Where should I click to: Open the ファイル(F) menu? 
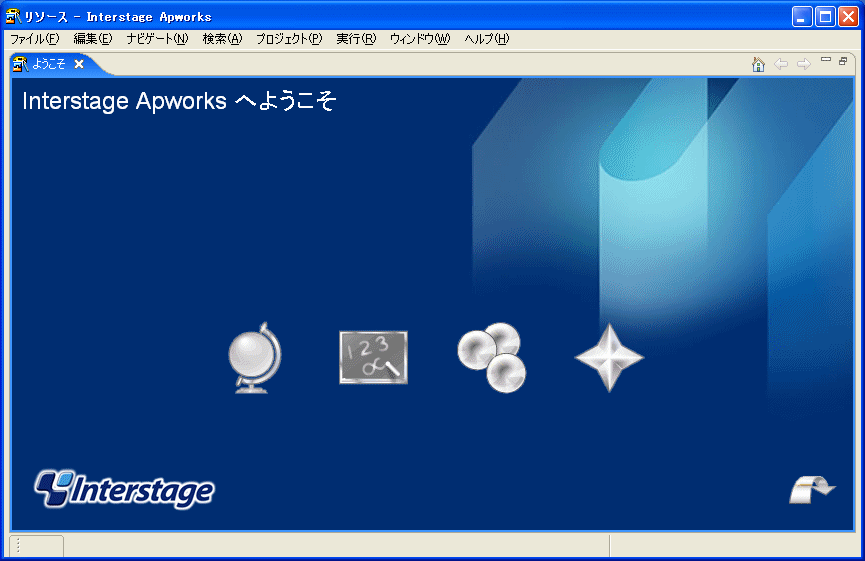[35, 39]
